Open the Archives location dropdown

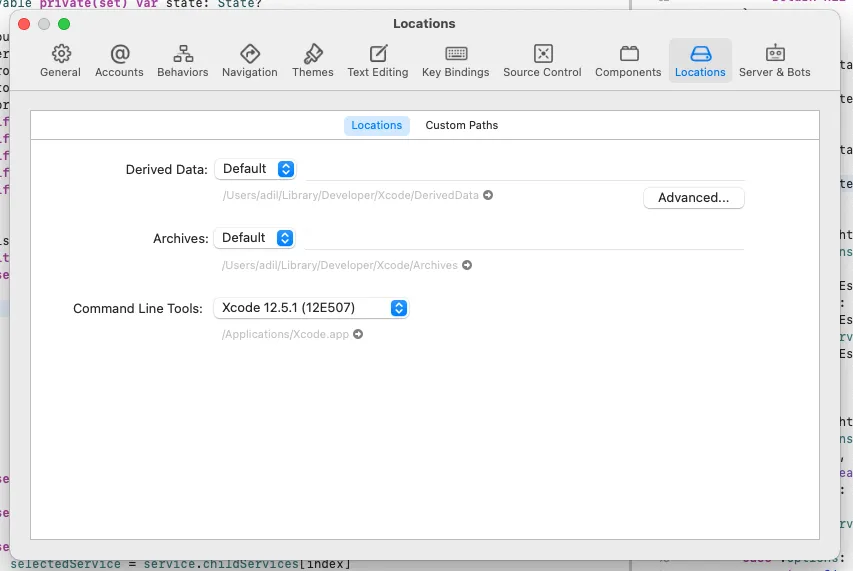(254, 238)
